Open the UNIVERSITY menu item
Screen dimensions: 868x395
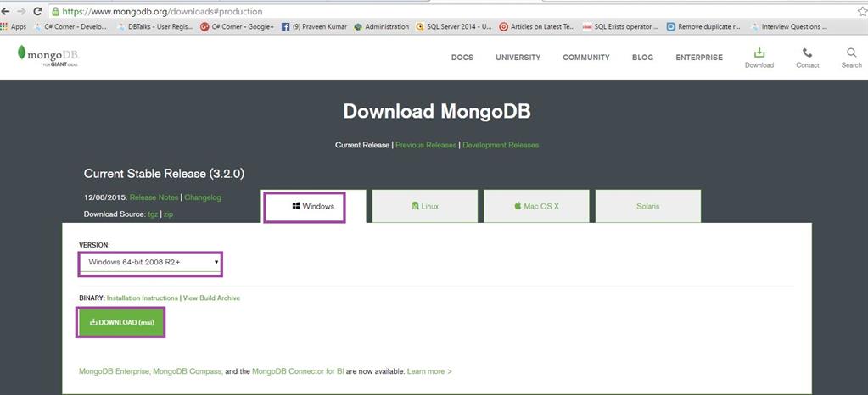click(518, 58)
